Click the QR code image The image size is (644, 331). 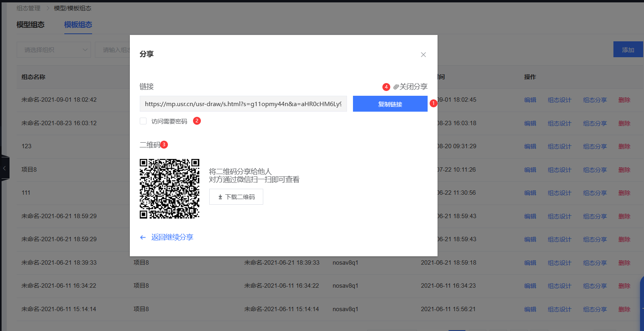click(x=170, y=189)
